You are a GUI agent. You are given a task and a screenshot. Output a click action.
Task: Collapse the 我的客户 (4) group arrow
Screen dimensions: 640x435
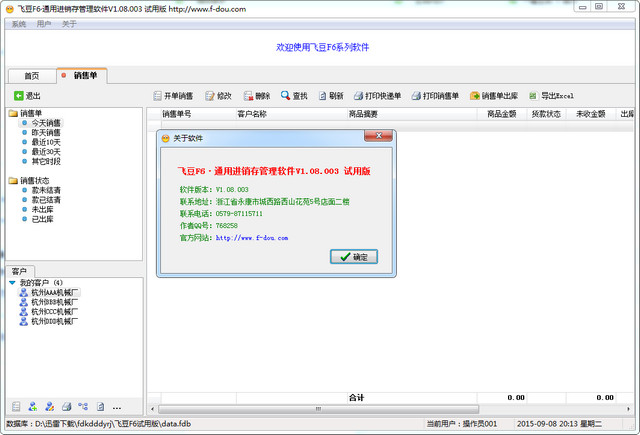pyautogui.click(x=12, y=283)
